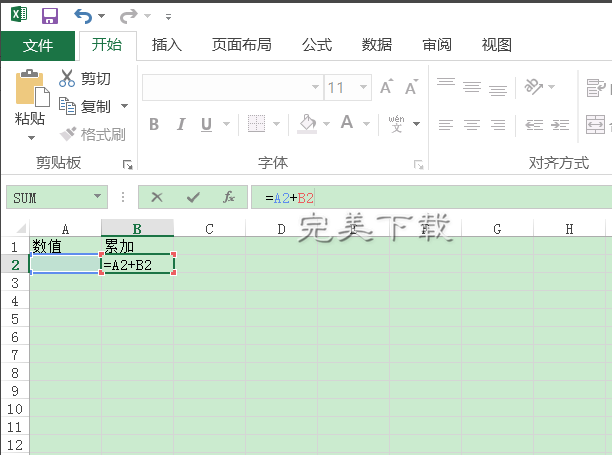Open the 公式 tab
This screenshot has height=455, width=612.
point(317,45)
